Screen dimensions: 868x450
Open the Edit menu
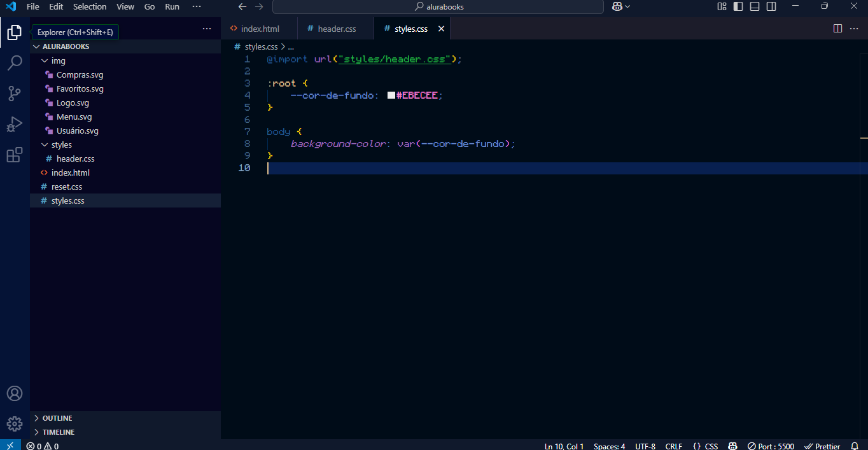pos(56,6)
